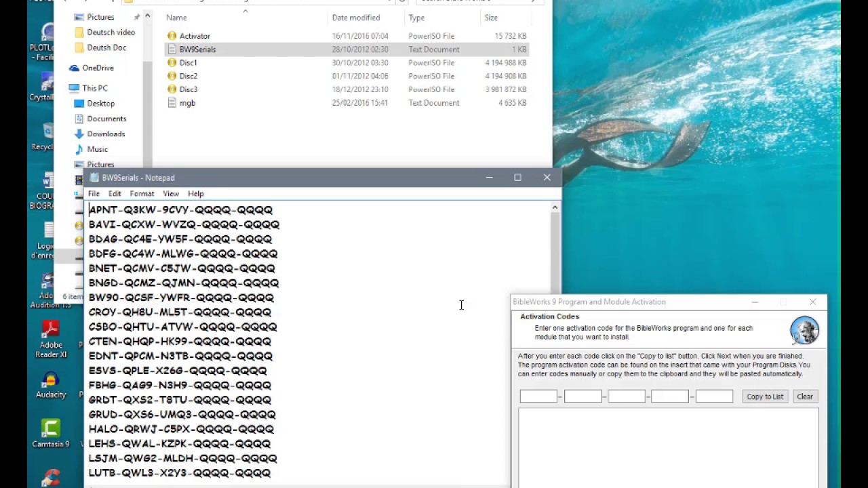Click serial line starting with EDNT-QPCM
868x488 pixels.
[180, 356]
